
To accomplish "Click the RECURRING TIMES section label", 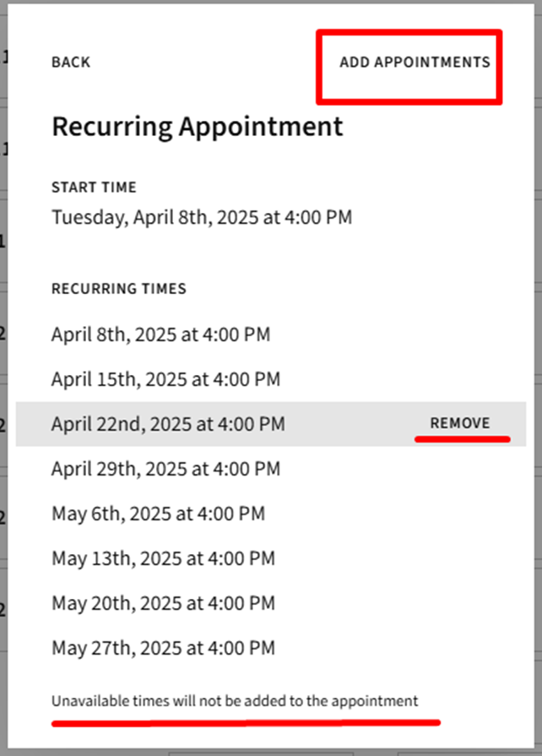I will point(119,289).
